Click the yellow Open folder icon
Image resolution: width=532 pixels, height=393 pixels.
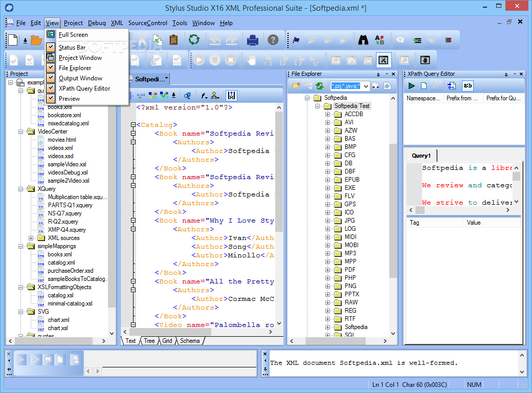(36, 40)
